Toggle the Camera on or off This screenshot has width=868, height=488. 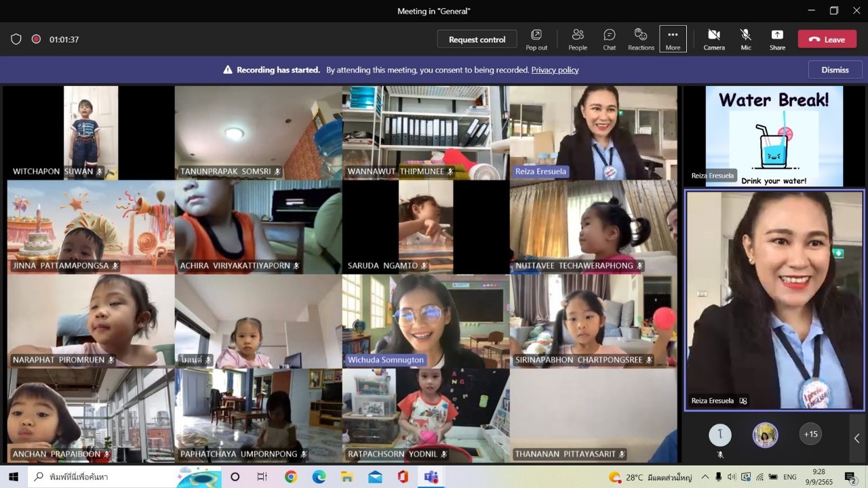tap(713, 39)
